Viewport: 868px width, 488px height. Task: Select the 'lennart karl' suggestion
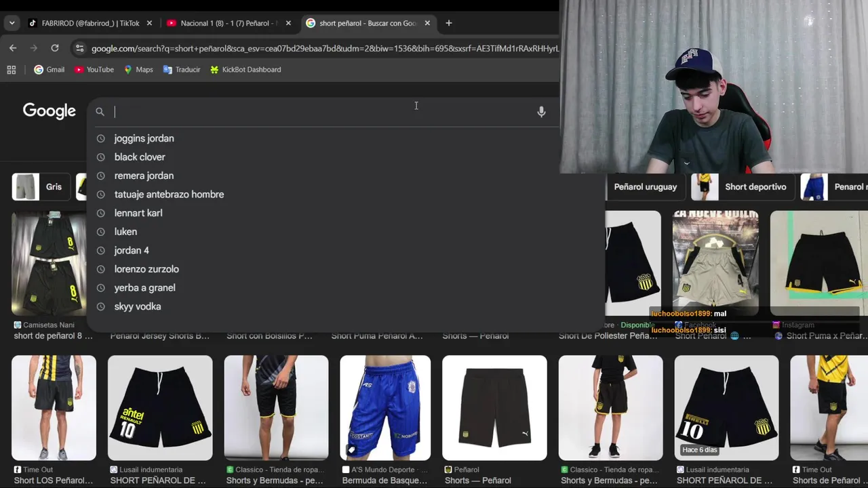pyautogui.click(x=346, y=213)
